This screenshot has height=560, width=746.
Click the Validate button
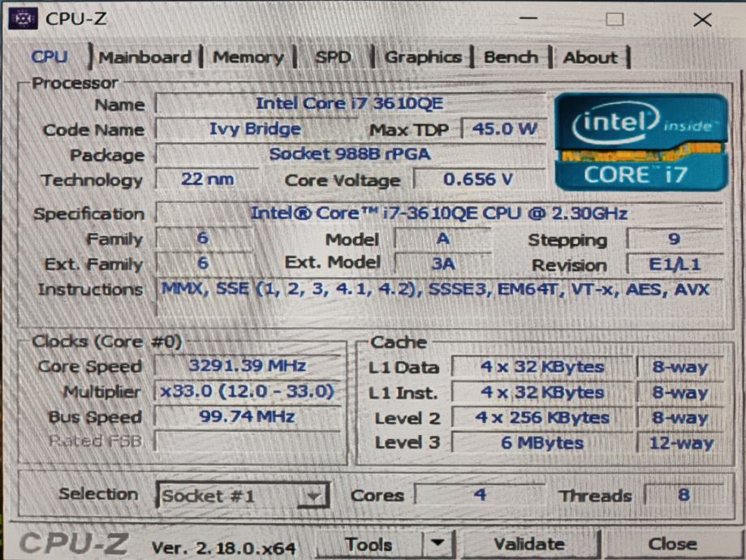point(529,543)
